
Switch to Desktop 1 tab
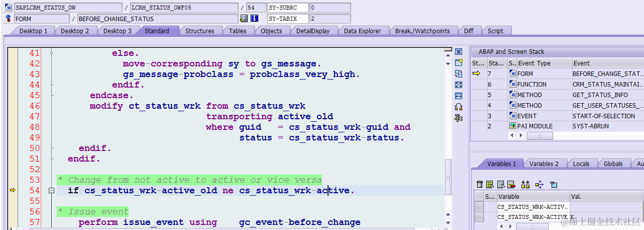(x=34, y=31)
